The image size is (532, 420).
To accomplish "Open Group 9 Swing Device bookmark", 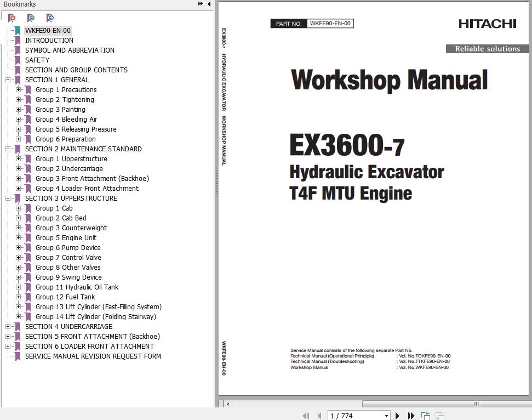I will pos(69,277).
